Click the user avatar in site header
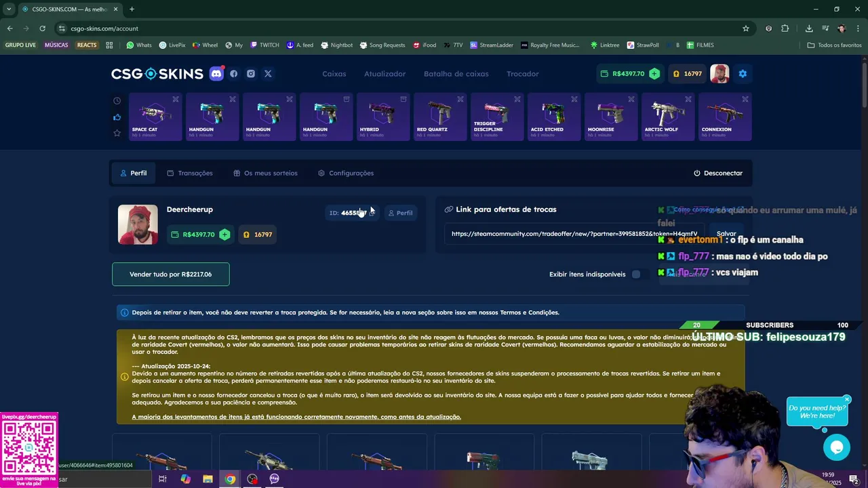This screenshot has height=488, width=868. coord(719,74)
